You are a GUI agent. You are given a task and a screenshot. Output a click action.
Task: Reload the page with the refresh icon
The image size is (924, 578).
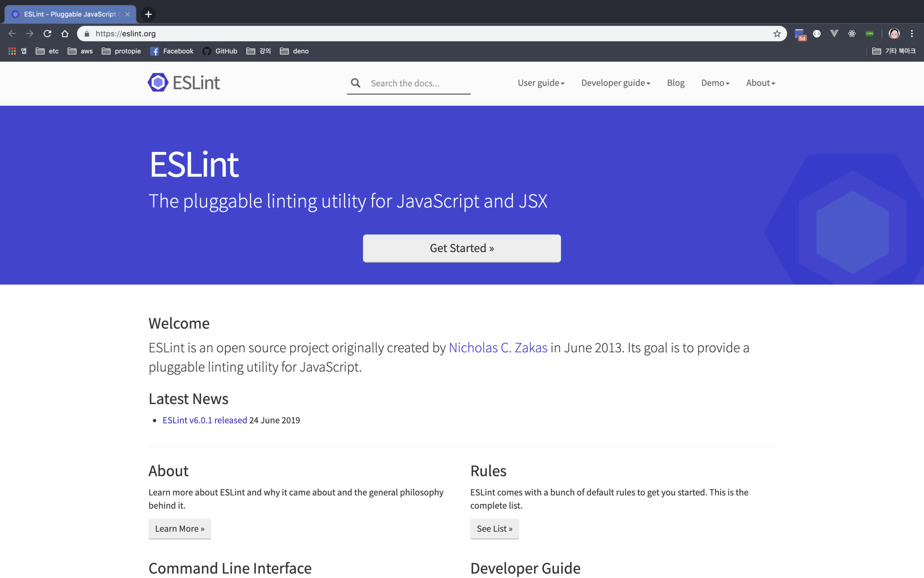pos(47,33)
